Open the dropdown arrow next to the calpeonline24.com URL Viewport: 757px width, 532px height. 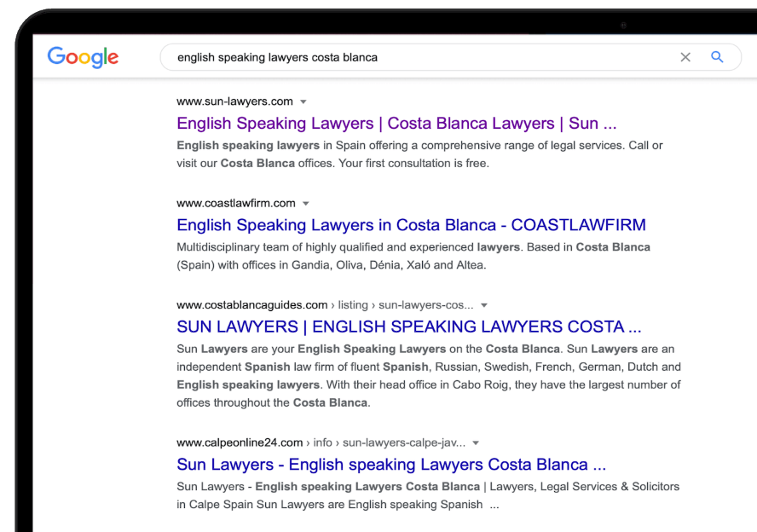click(x=476, y=443)
